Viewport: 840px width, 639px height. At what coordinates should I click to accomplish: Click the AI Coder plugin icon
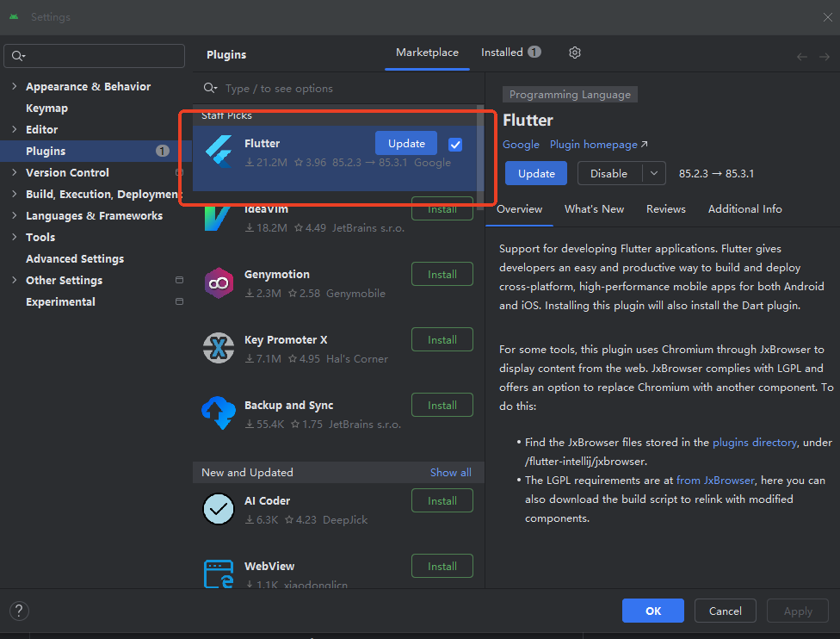219,509
